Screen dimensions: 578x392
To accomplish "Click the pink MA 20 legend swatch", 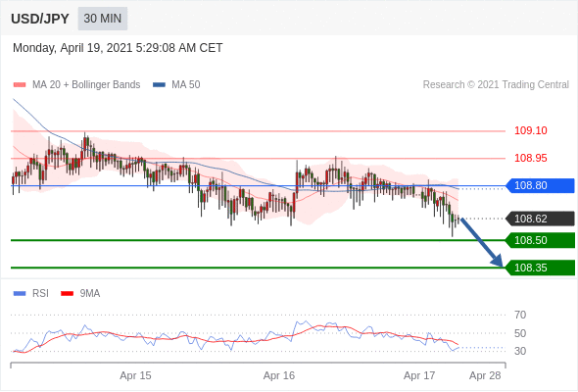I will click(20, 85).
